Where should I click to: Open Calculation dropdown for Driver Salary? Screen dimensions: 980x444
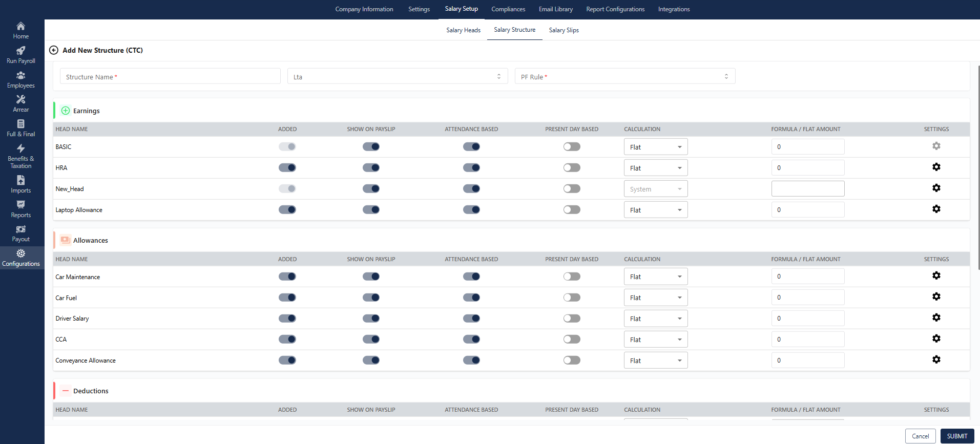tap(656, 319)
